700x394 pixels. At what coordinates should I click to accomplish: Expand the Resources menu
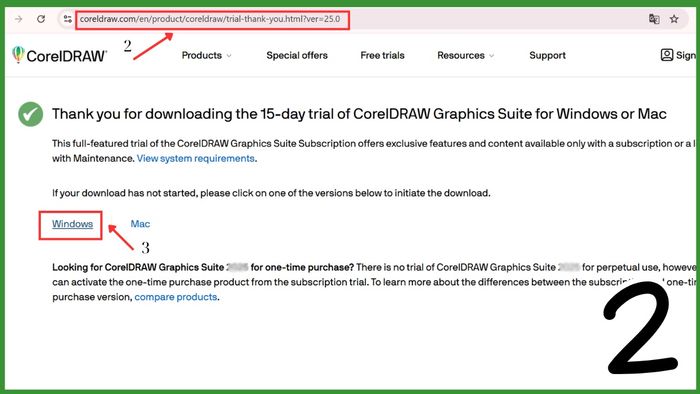click(466, 55)
